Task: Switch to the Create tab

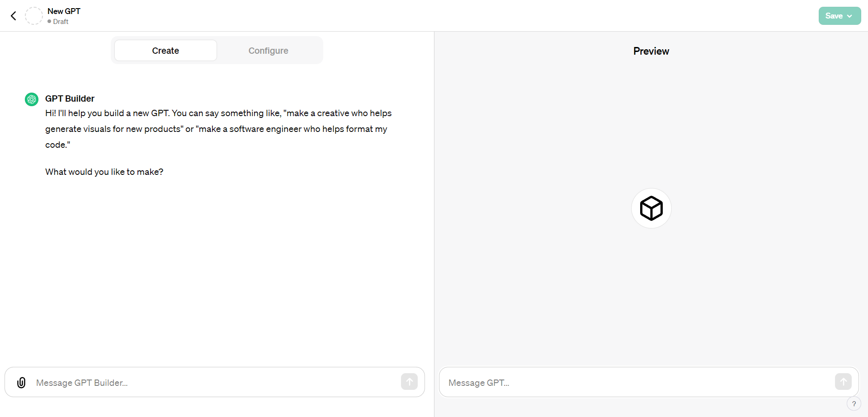Action: click(165, 51)
